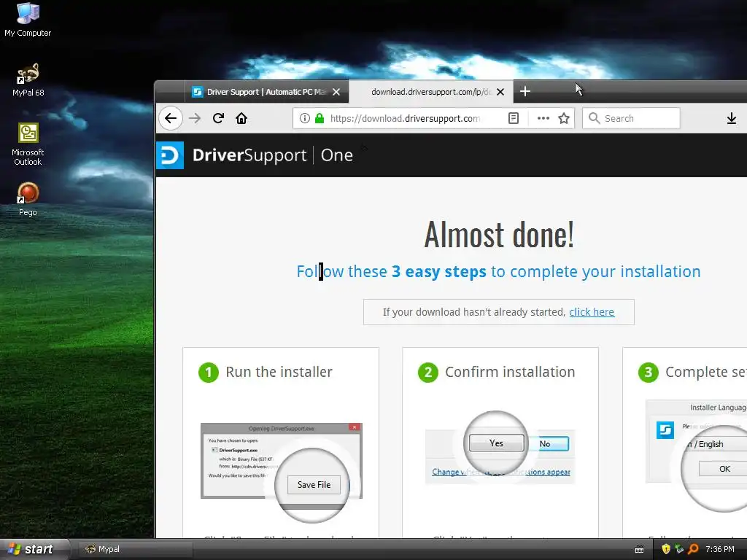Click the DriverSupport One header title
The height and width of the screenshot is (560, 747).
[x=273, y=155]
